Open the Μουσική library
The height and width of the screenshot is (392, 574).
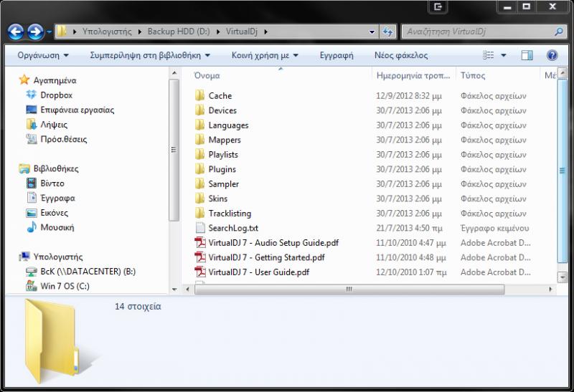pos(50,227)
